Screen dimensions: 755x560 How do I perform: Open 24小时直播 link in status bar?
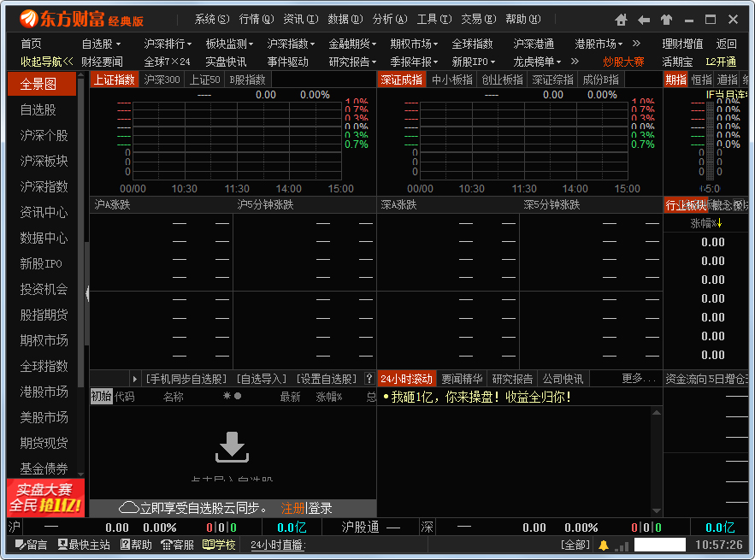(x=278, y=545)
